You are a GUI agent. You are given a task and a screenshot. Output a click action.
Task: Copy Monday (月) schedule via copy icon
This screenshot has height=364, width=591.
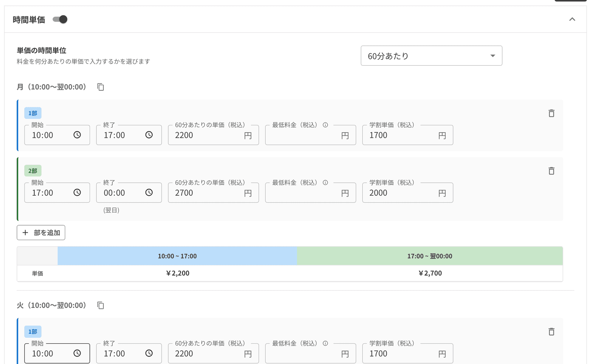[100, 87]
